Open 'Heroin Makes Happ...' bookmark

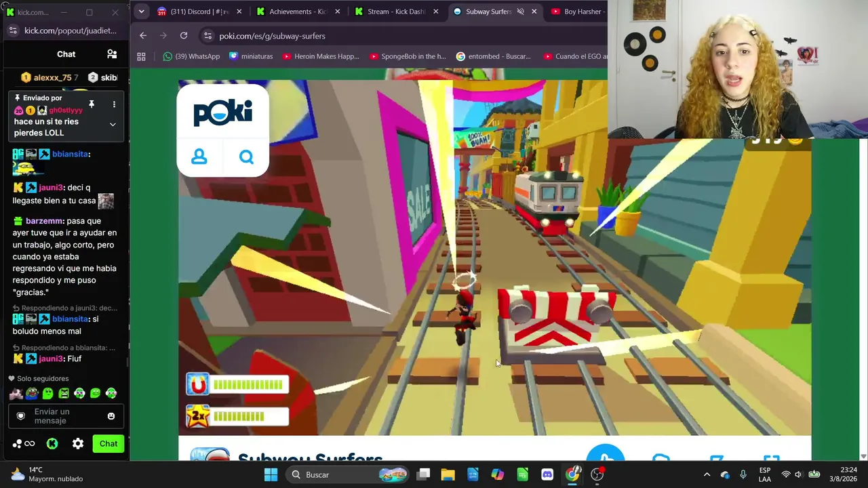coord(321,56)
